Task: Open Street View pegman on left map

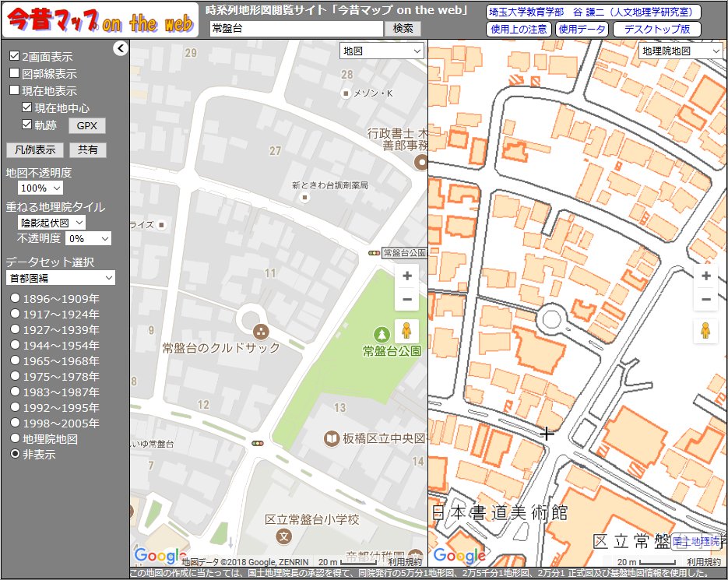Action: (x=406, y=331)
